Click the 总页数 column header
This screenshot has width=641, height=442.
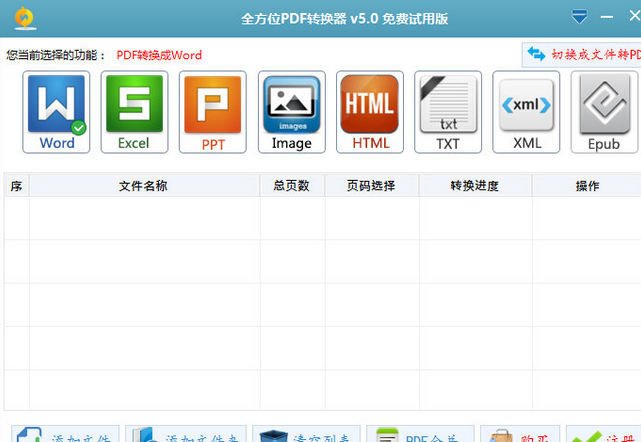tap(292, 186)
